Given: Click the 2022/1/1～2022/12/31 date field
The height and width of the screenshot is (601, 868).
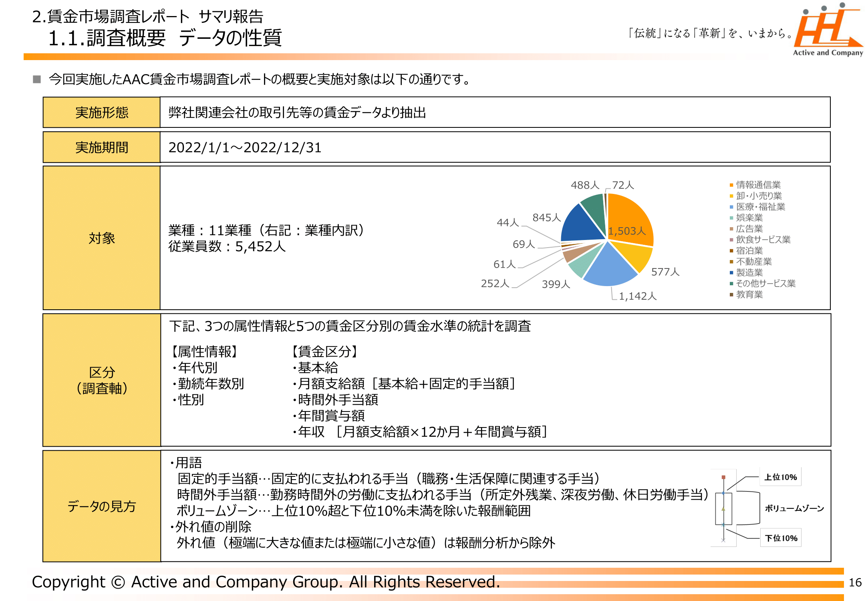Looking at the screenshot, I should (245, 147).
